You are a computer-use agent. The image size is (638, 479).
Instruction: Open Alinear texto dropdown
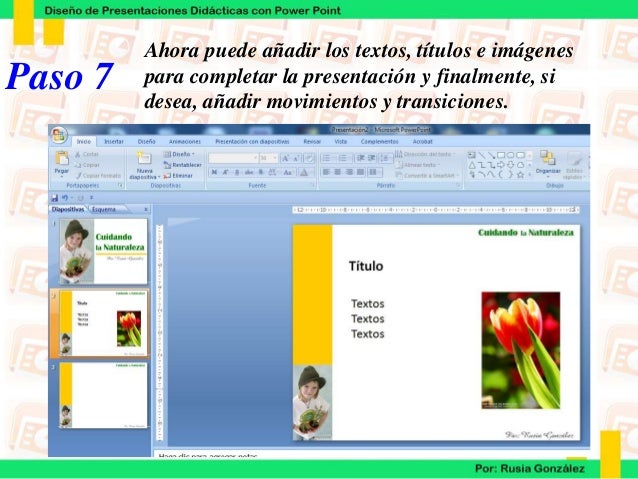coord(418,165)
